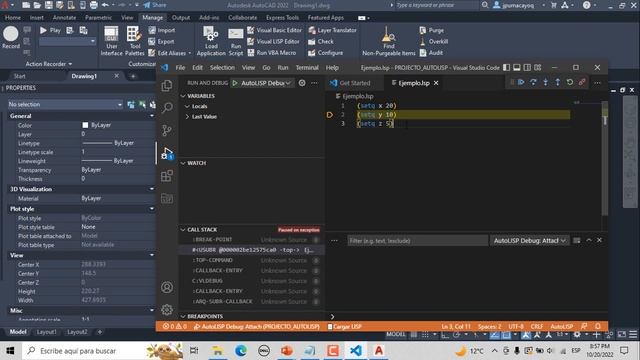Click Run VBA Macro in AutoCAD

272,53
